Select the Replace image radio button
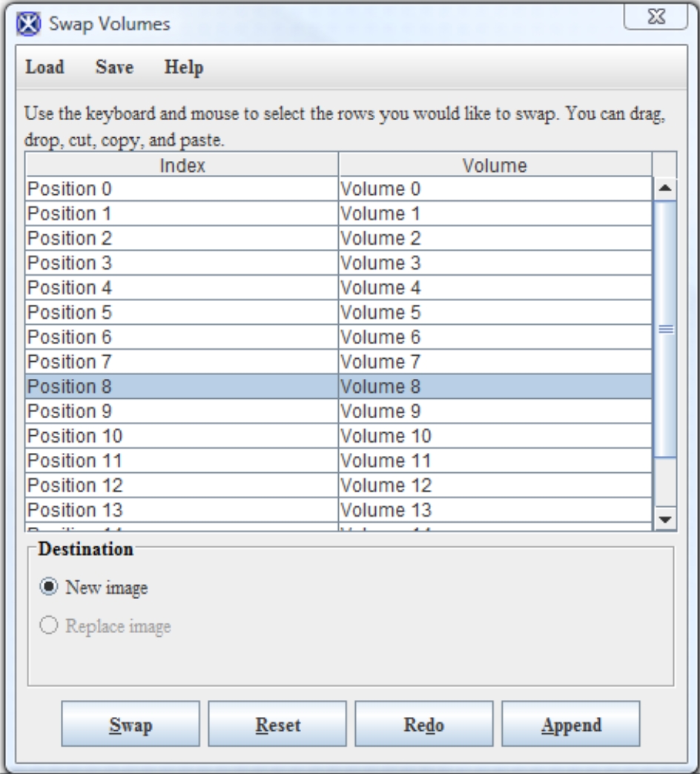The image size is (700, 774). click(x=48, y=626)
